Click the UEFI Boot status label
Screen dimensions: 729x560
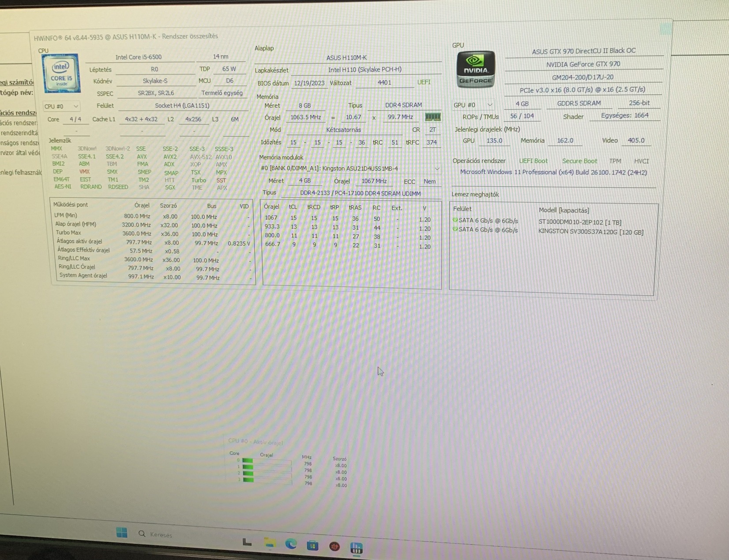[534, 161]
